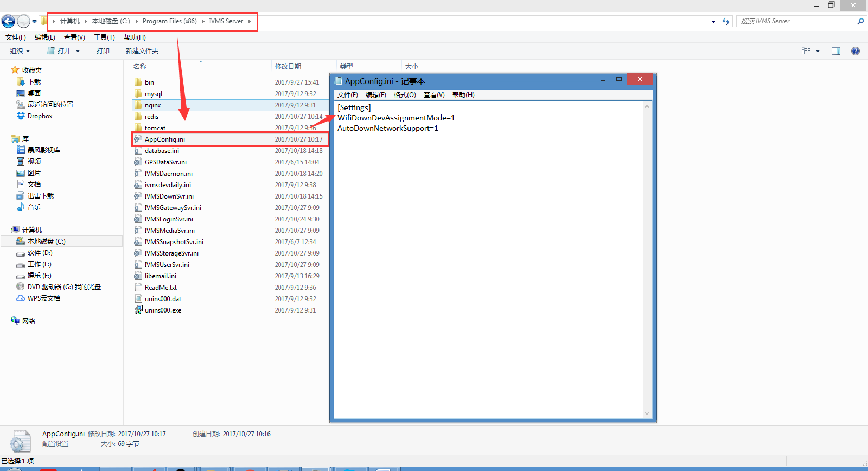868x471 pixels.
Task: Open the 文件(F) menu in Notepad
Action: [x=348, y=95]
